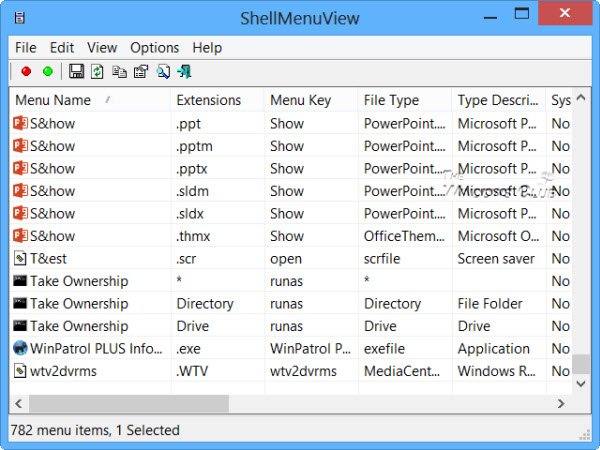The width and height of the screenshot is (600, 450).
Task: Click the refresh toolbar icon
Action: click(97, 71)
